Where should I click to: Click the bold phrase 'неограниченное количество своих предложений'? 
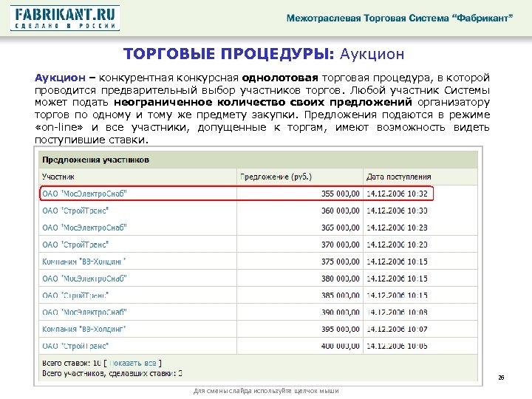[x=263, y=102]
